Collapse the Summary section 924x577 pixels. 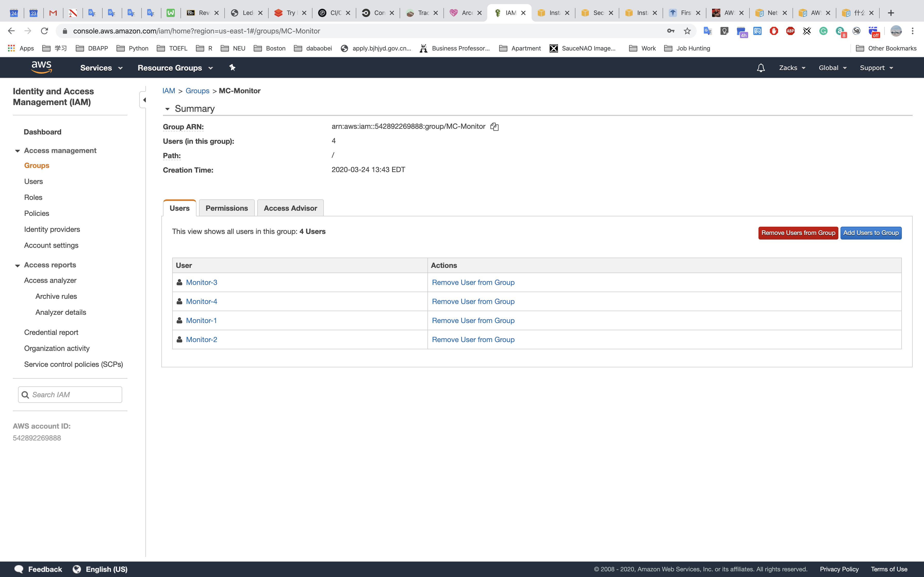pos(167,109)
